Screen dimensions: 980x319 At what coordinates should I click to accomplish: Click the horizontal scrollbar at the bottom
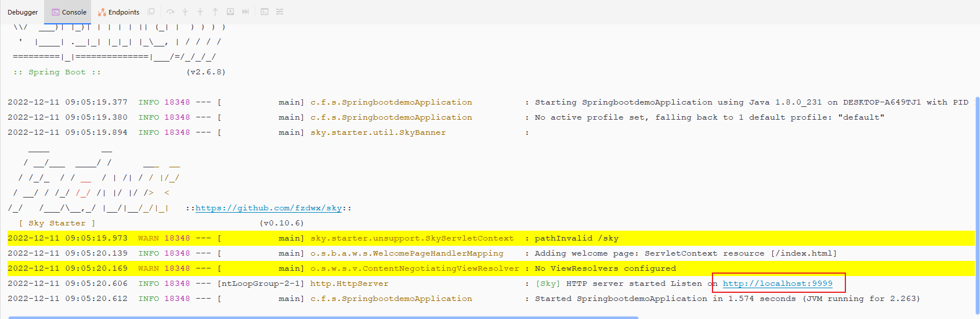pyautogui.click(x=323, y=317)
